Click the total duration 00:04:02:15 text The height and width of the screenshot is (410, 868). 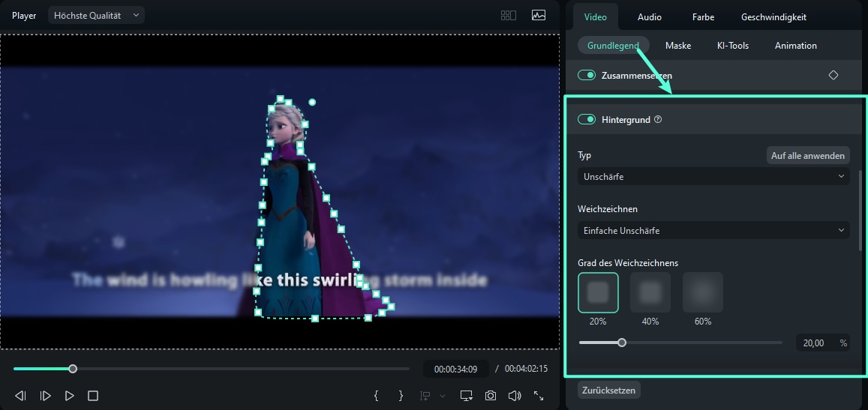pos(526,369)
